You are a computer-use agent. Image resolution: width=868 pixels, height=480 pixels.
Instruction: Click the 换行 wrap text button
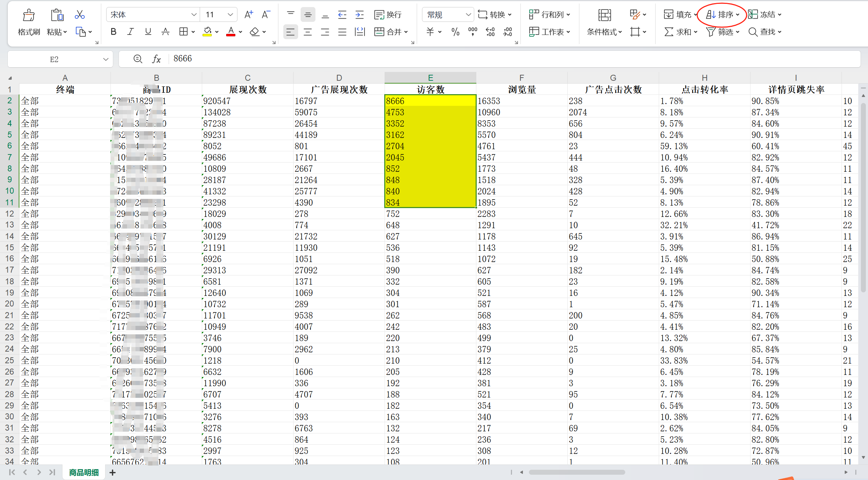pyautogui.click(x=388, y=14)
